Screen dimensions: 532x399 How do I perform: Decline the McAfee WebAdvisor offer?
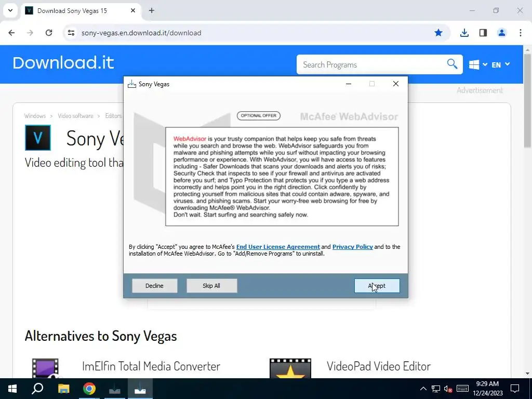tap(154, 286)
